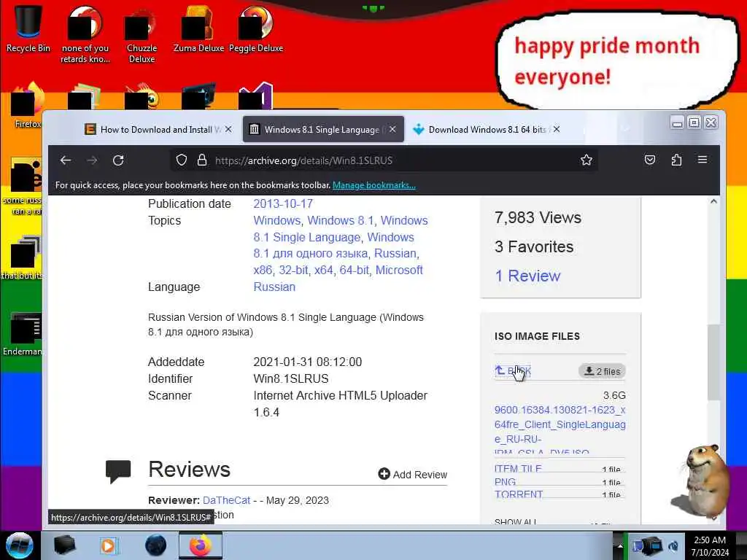Open the 'x64' topic link

[x=323, y=270]
